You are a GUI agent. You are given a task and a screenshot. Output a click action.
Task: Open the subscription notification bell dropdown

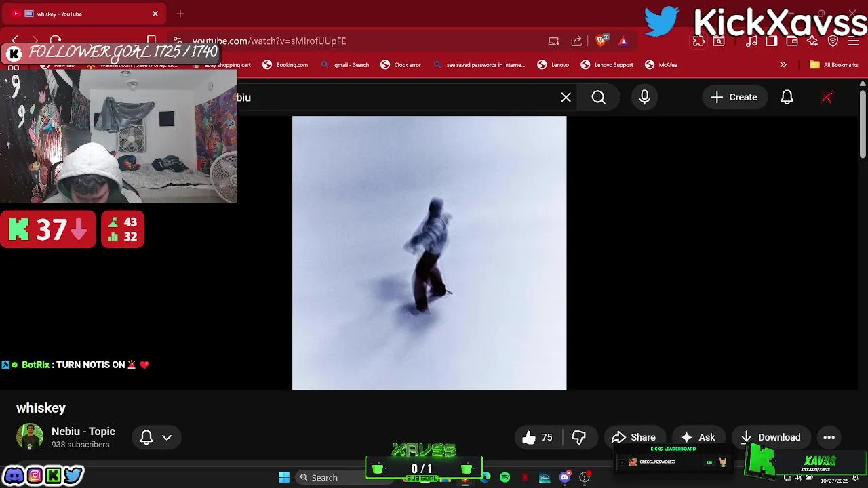tap(156, 438)
